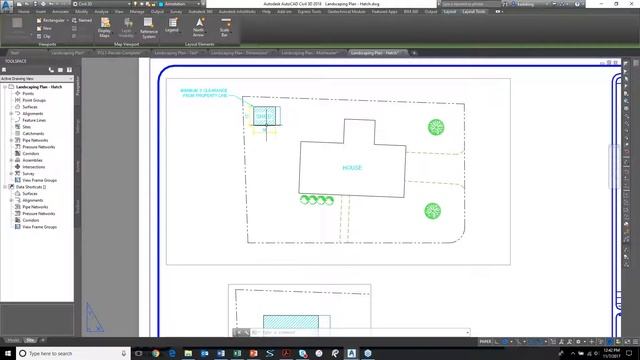This screenshot has width=640, height=360.
Task: Expand the Alignments node under the drawing
Action: [11, 113]
